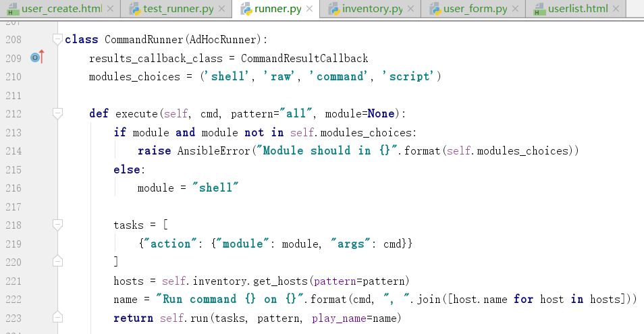Image resolution: width=644 pixels, height=334 pixels.
Task: Click on results_callback_class variable
Action: click(156, 58)
